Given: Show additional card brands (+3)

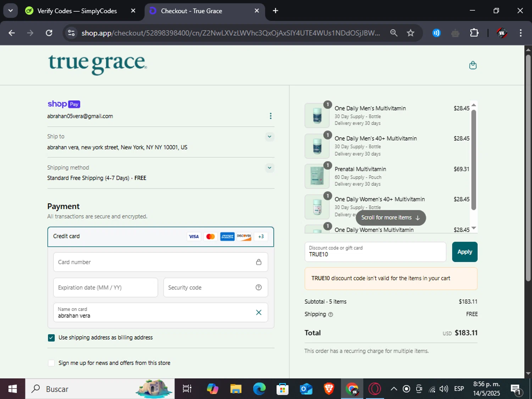Looking at the screenshot, I should coord(261,237).
